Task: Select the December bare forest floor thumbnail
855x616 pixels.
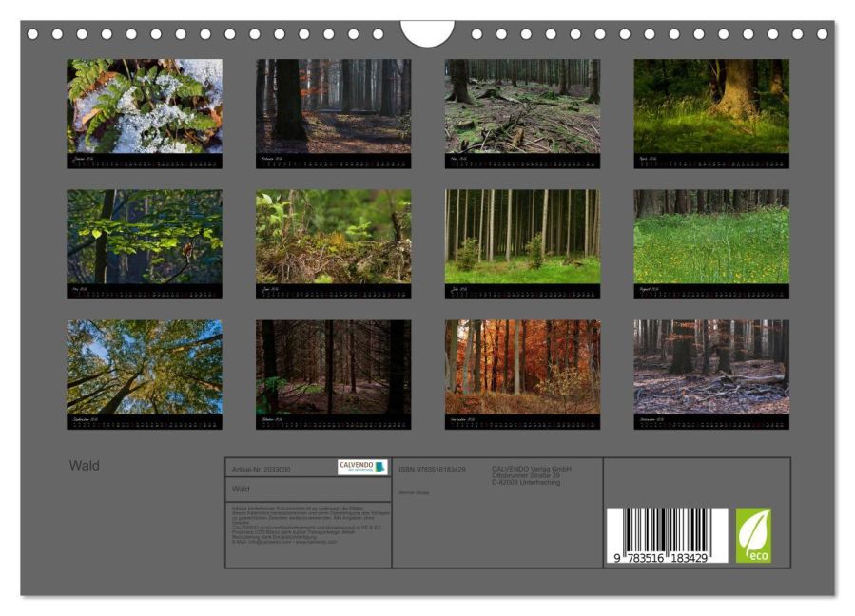Action: click(x=711, y=367)
